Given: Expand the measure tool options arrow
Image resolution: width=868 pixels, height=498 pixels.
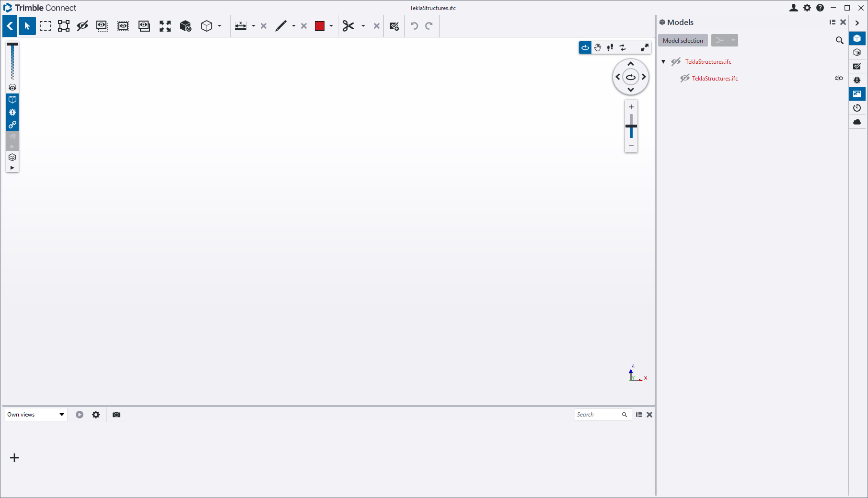Looking at the screenshot, I should [x=254, y=26].
